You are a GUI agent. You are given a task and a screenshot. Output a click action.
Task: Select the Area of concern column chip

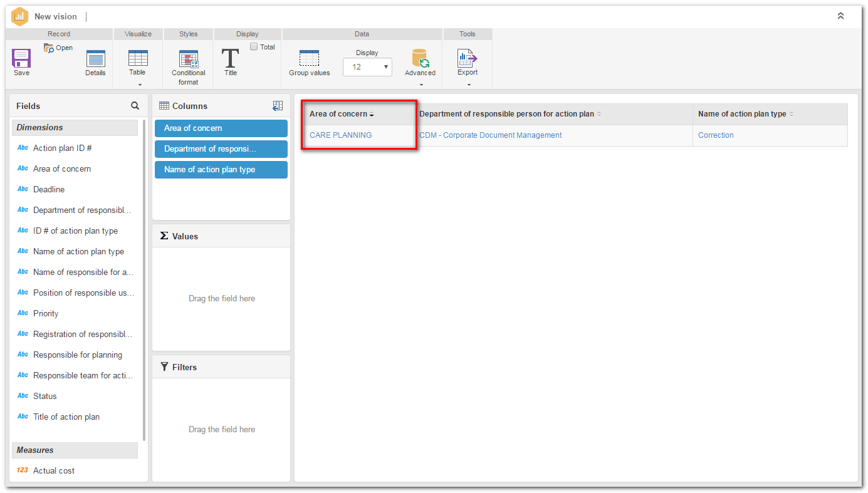(221, 128)
